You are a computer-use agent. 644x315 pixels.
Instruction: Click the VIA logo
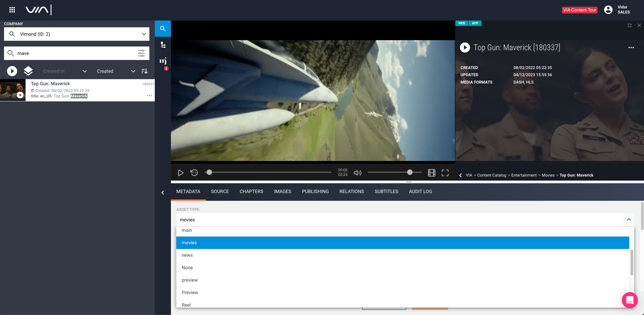point(38,10)
